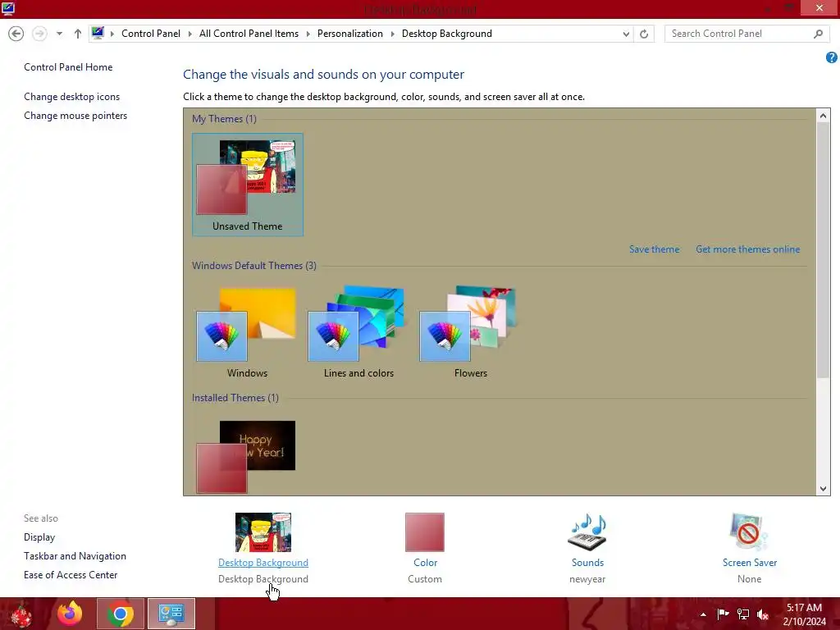The height and width of the screenshot is (630, 840).
Task: Expand chevron after All Control Panel Items
Action: click(308, 34)
